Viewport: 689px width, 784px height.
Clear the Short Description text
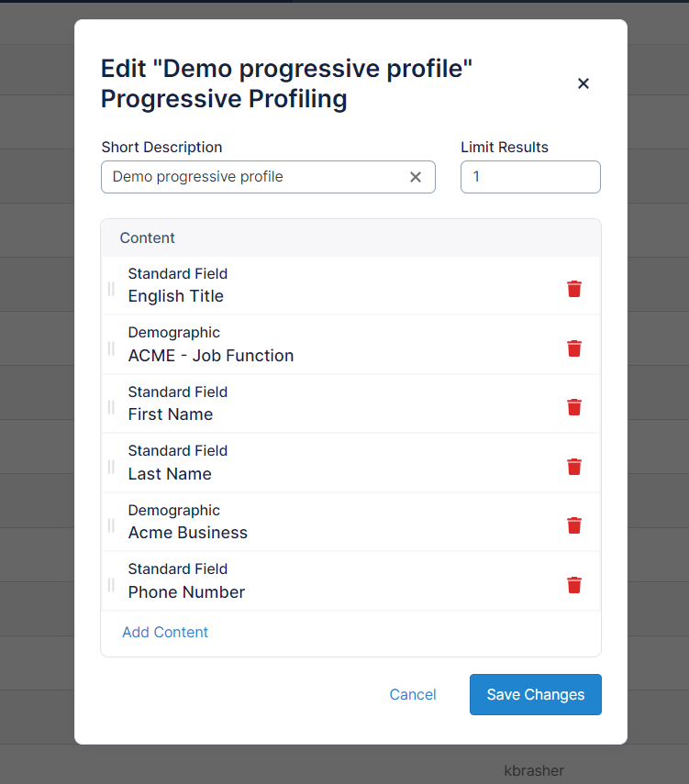pos(416,177)
